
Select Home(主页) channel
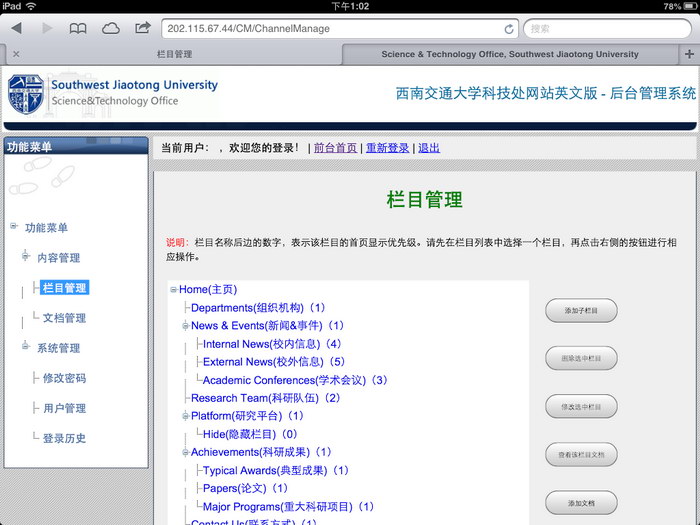click(x=208, y=289)
